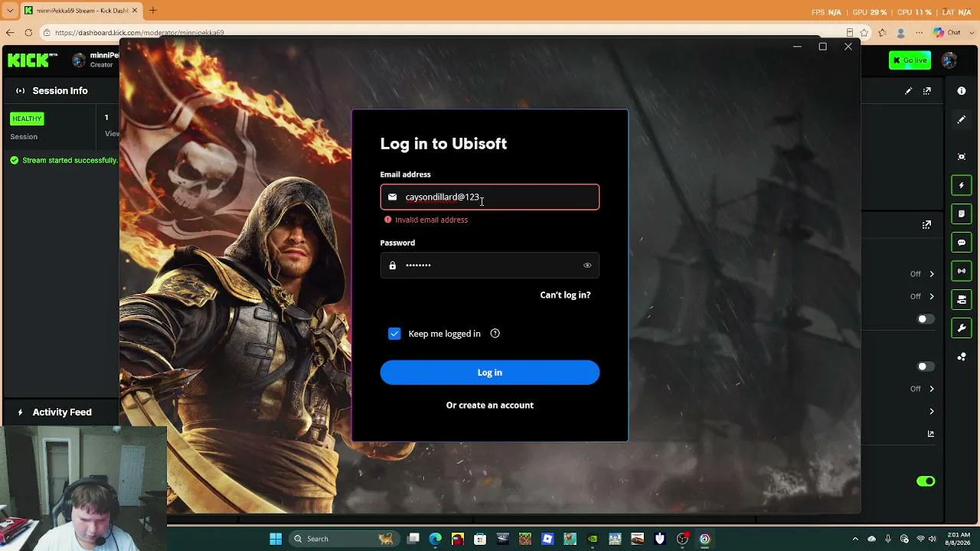
Task: Open Microsoft Edge from the taskbar
Action: [x=436, y=539]
